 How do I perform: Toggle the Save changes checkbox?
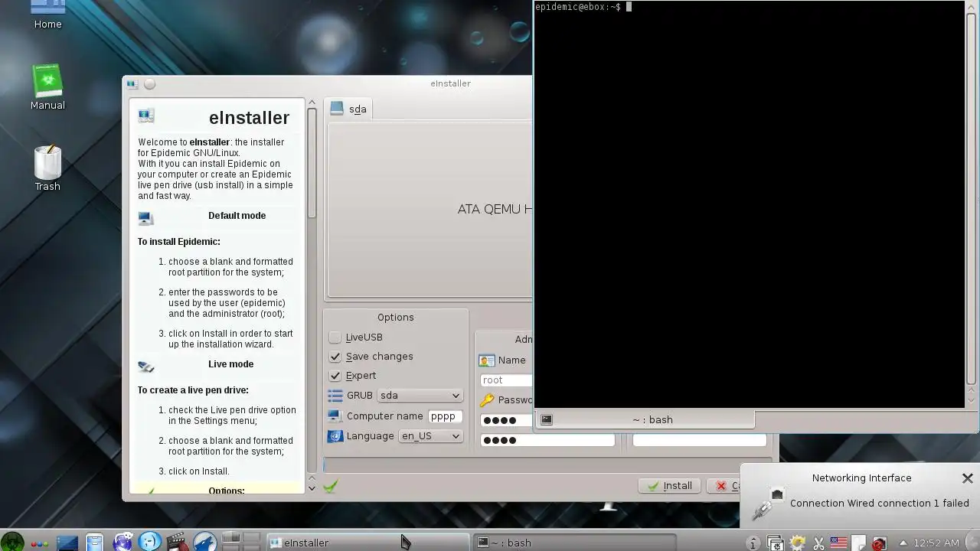pyautogui.click(x=335, y=357)
